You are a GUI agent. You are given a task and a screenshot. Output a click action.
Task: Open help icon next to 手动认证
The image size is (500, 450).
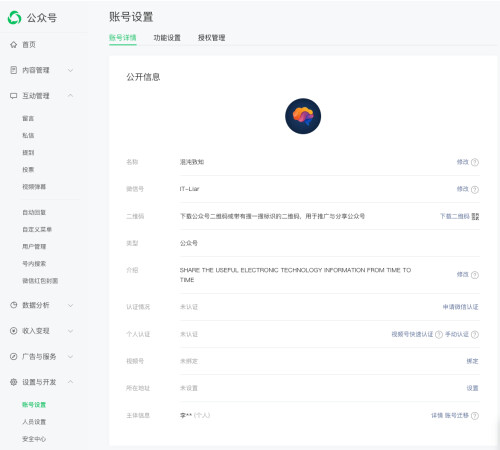(x=475, y=334)
